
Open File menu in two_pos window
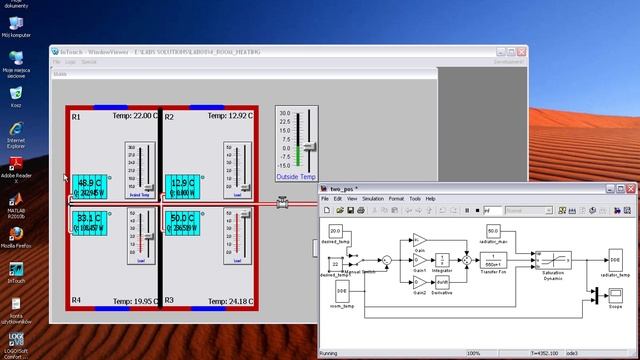coord(325,199)
